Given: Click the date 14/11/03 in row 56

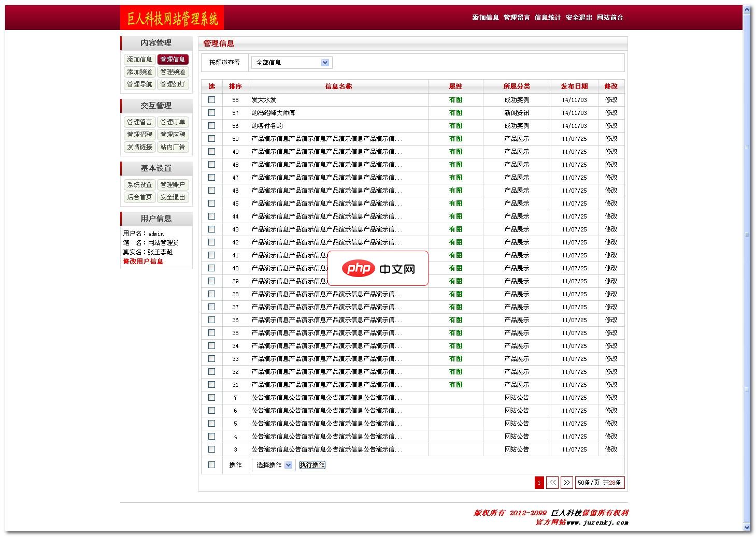Looking at the screenshot, I should click(574, 126).
